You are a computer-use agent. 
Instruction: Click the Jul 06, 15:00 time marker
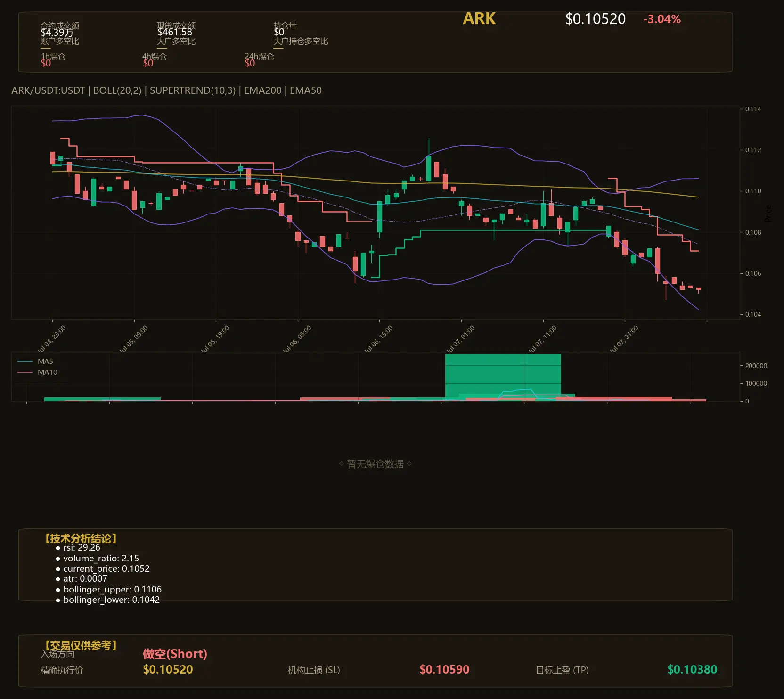[x=379, y=338]
